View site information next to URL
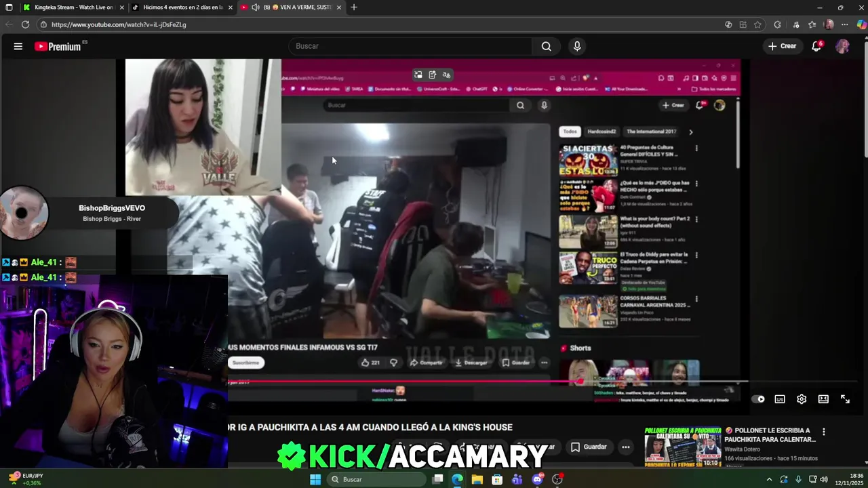 43,24
